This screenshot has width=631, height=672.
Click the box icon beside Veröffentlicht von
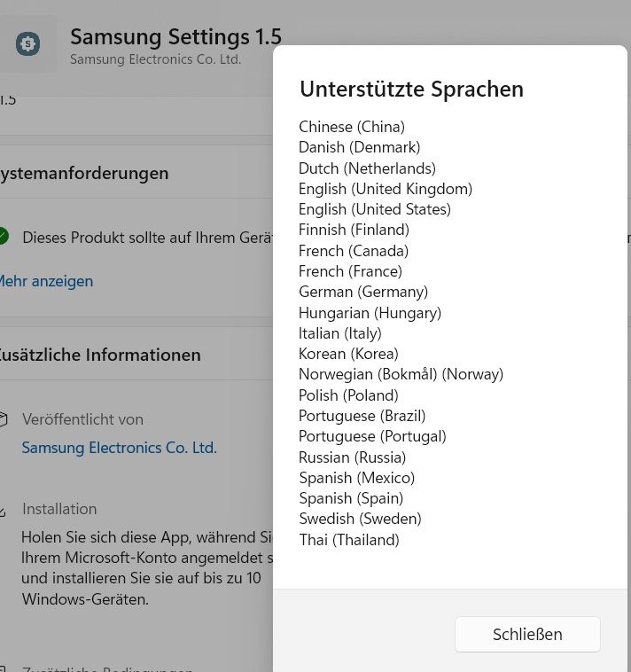coord(3,419)
